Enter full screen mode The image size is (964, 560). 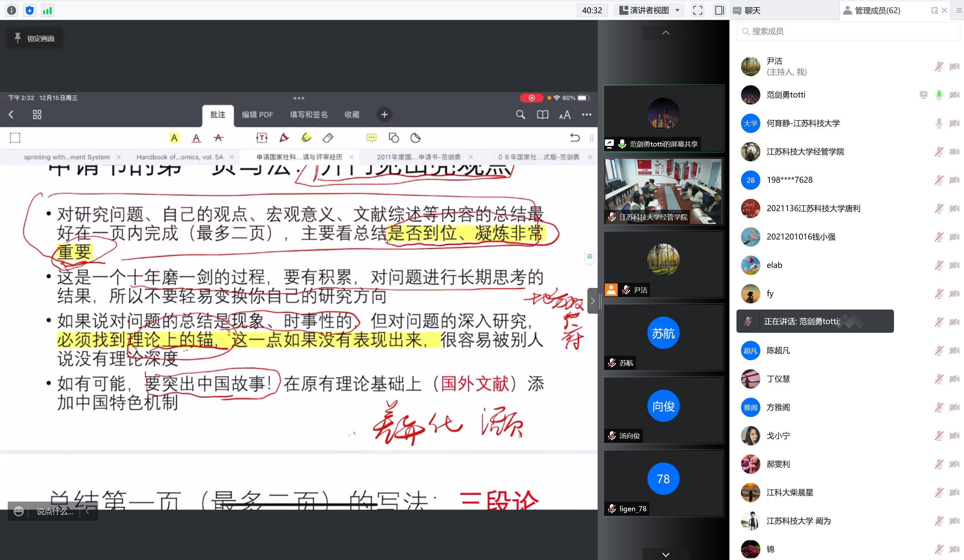(697, 10)
